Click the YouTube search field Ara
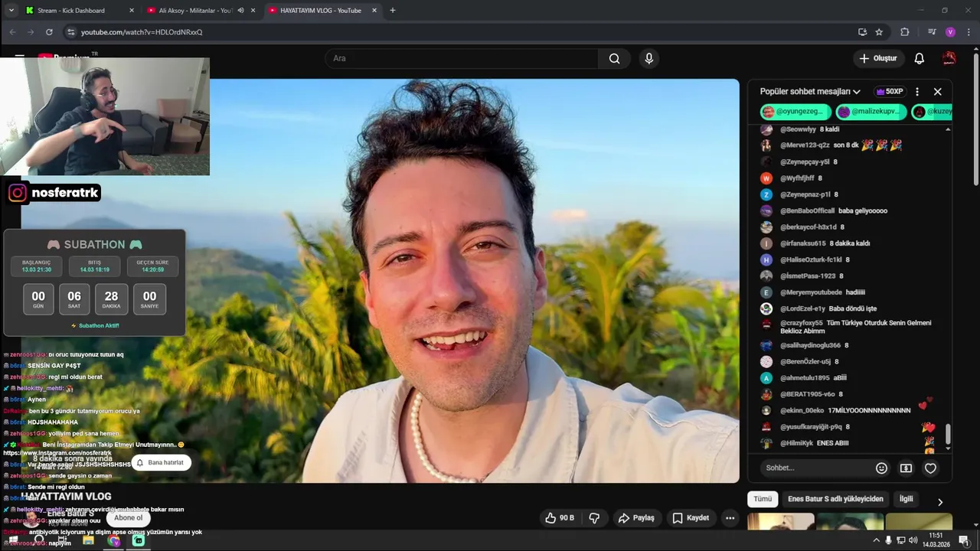980x551 pixels. click(463, 58)
